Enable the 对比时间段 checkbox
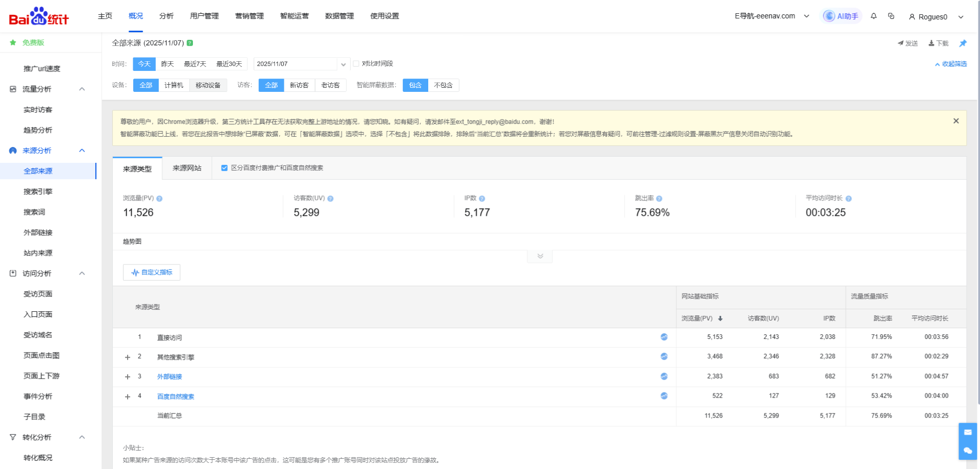 click(356, 64)
